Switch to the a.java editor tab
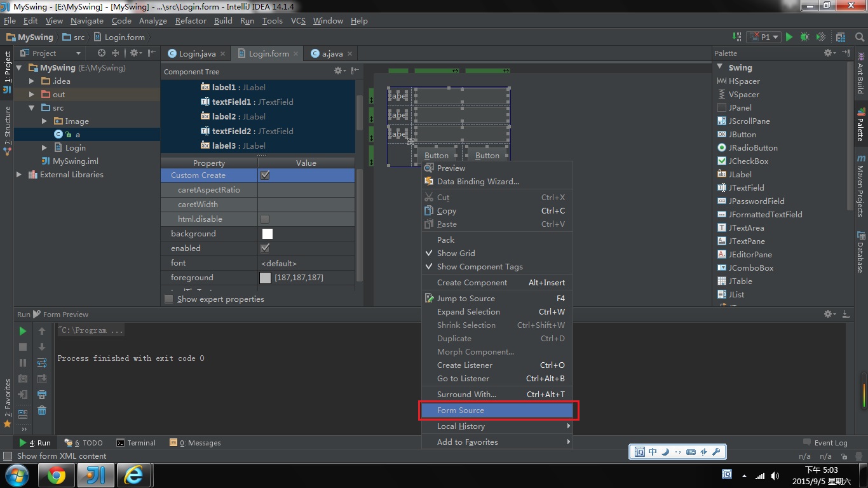868x488 pixels. pos(332,54)
